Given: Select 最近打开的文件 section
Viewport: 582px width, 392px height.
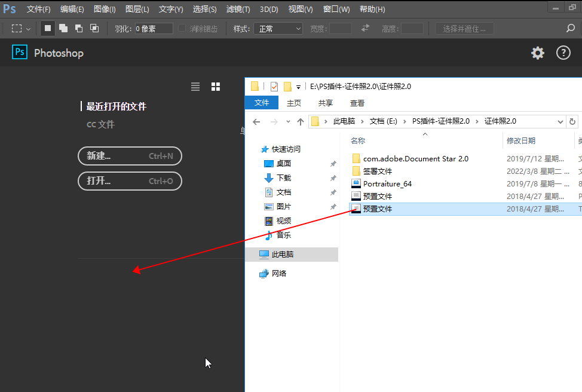Looking at the screenshot, I should pyautogui.click(x=116, y=106).
